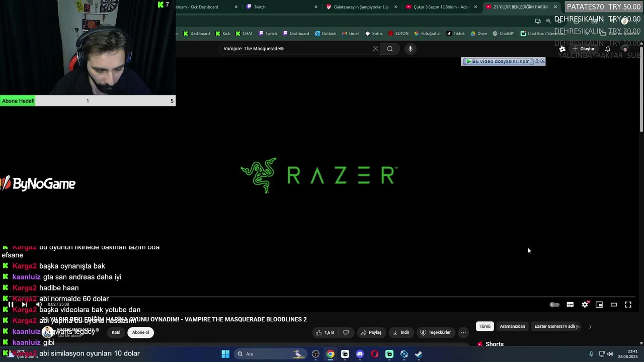Open the system tray volume icon
This screenshot has width=644, height=362.
click(x=610, y=354)
